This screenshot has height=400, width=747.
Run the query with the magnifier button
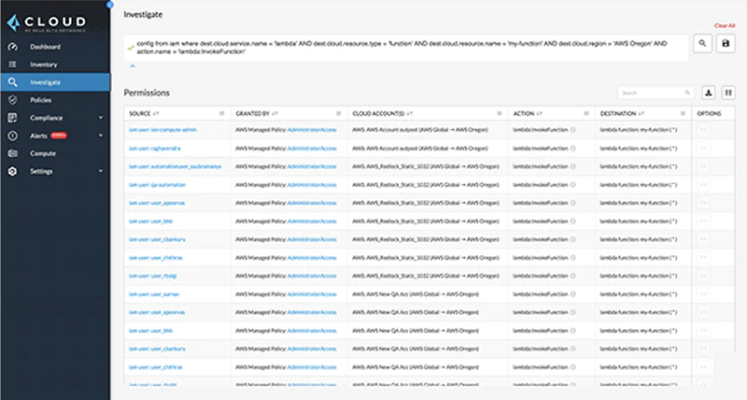pos(704,44)
